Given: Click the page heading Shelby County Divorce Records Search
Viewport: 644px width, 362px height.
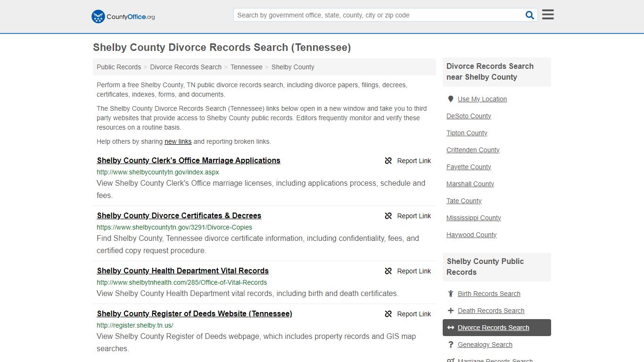Looking at the screenshot, I should tap(222, 48).
